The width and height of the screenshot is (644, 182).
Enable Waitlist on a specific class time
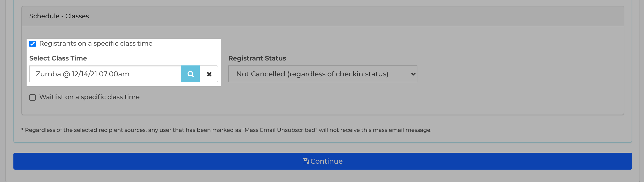click(33, 97)
